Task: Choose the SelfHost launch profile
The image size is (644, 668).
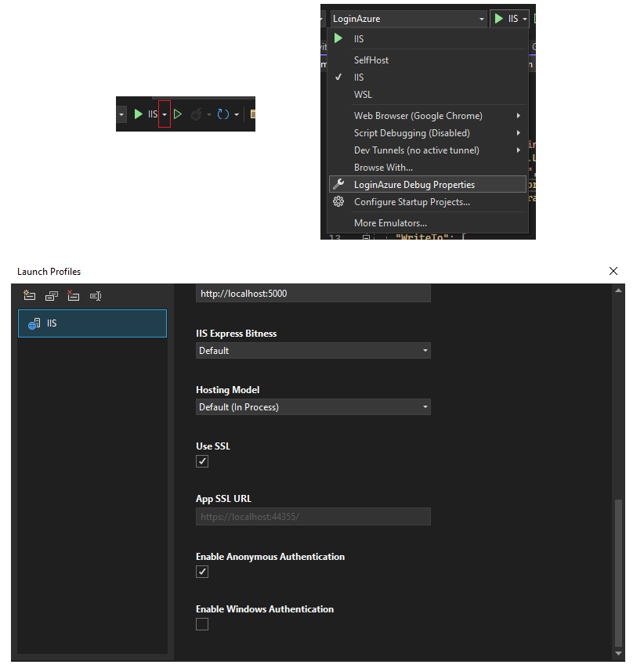Action: click(428, 60)
